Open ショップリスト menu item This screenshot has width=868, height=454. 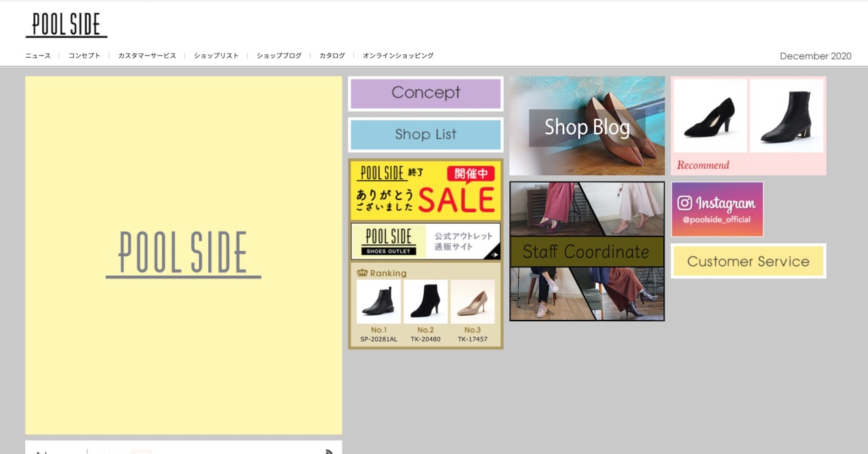click(216, 56)
